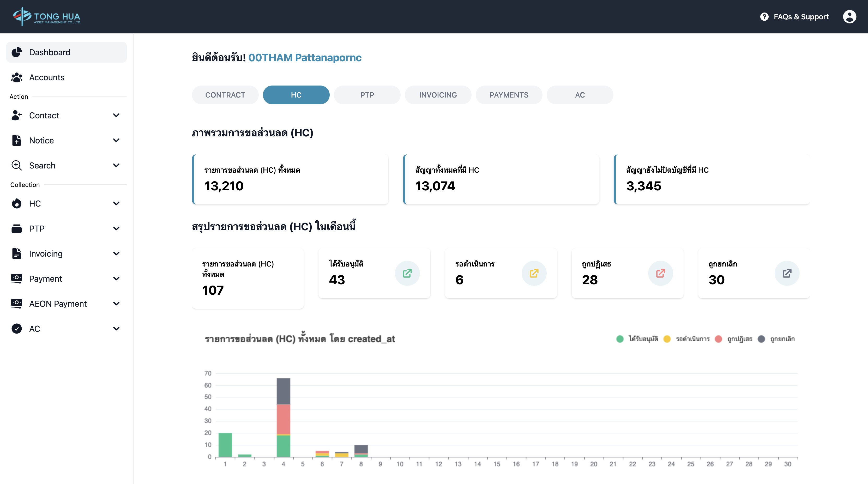The height and width of the screenshot is (484, 868).
Task: Click the Tong Hua logo
Action: pos(46,16)
